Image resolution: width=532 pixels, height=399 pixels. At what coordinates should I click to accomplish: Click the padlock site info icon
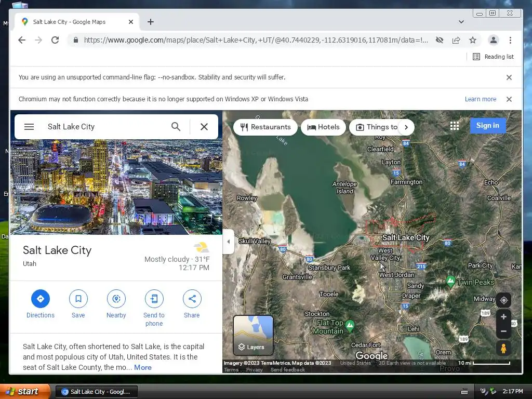tap(76, 40)
